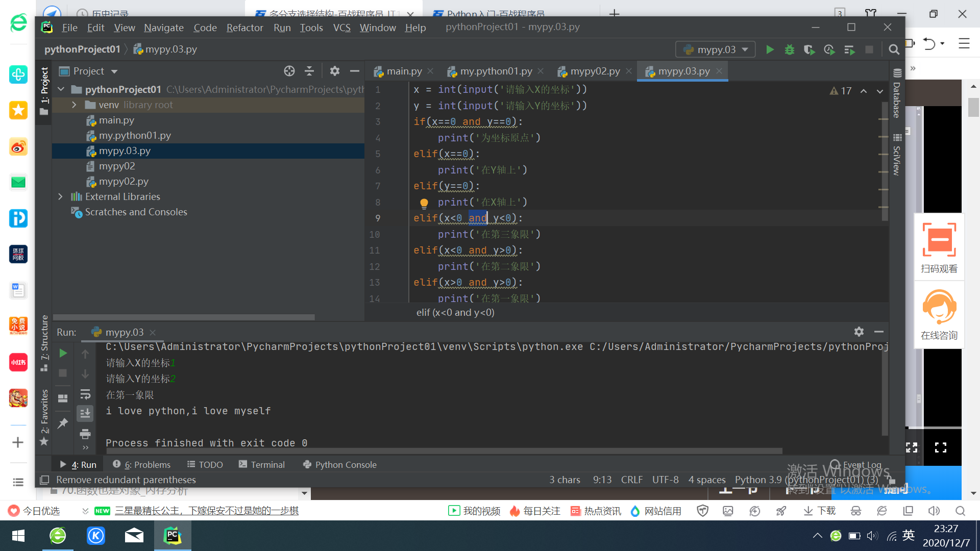Toggle scroll to end in Run console
The height and width of the screenshot is (551, 980).
[85, 413]
